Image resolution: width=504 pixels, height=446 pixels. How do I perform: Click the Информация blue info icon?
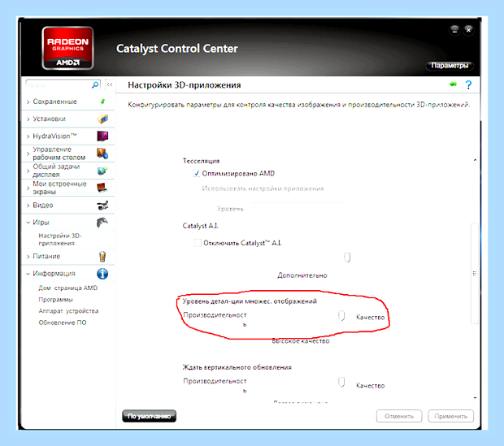click(102, 274)
